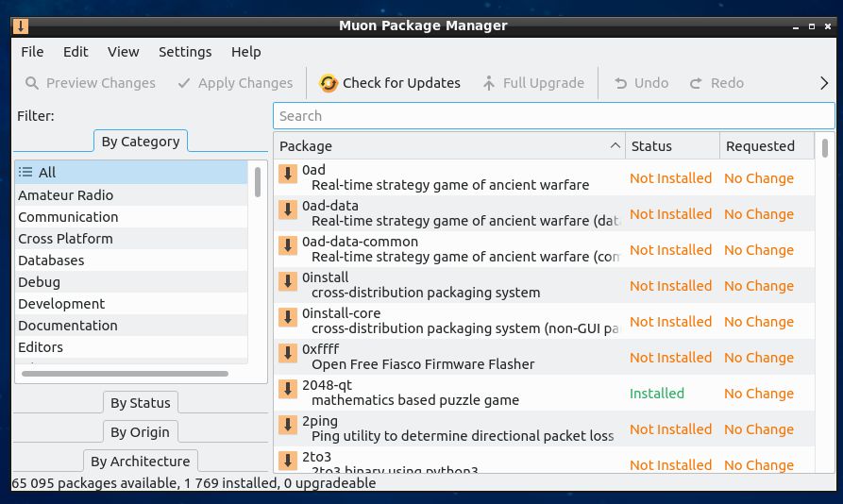Open the View menu
The image size is (843, 504).
[123, 52]
